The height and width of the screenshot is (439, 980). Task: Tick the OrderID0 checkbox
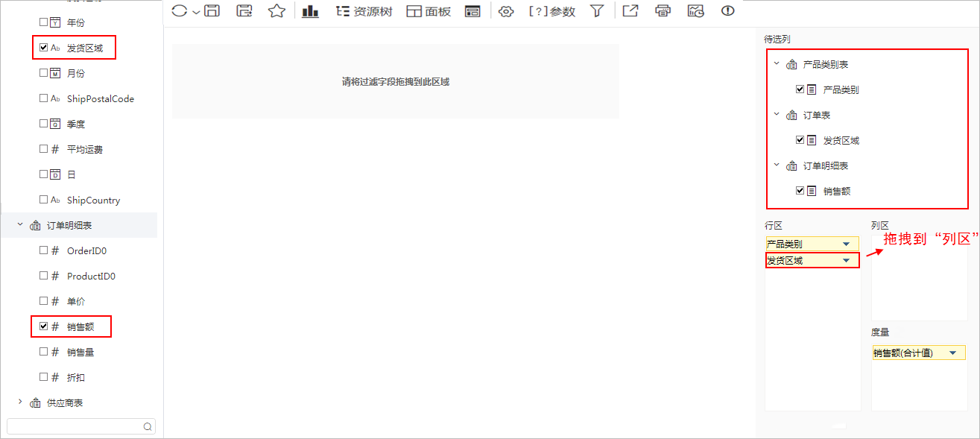(x=43, y=250)
